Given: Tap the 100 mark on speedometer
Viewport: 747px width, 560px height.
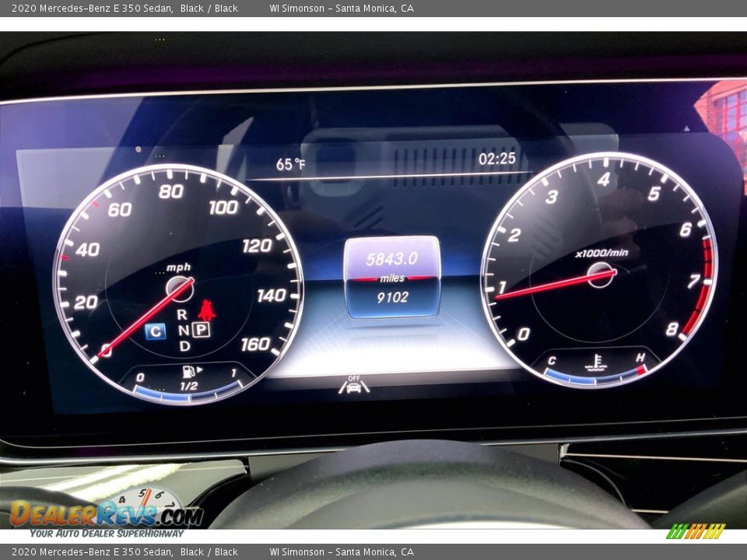Looking at the screenshot, I should point(223,207).
